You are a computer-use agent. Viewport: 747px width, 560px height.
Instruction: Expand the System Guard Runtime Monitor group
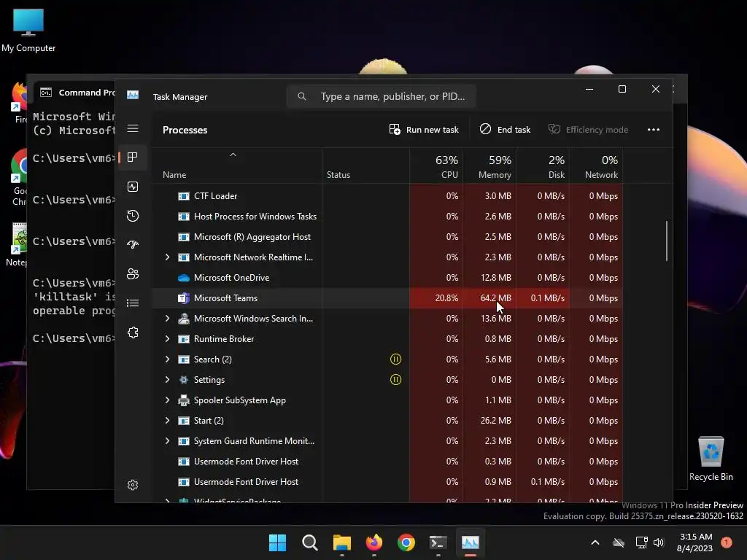(x=167, y=441)
